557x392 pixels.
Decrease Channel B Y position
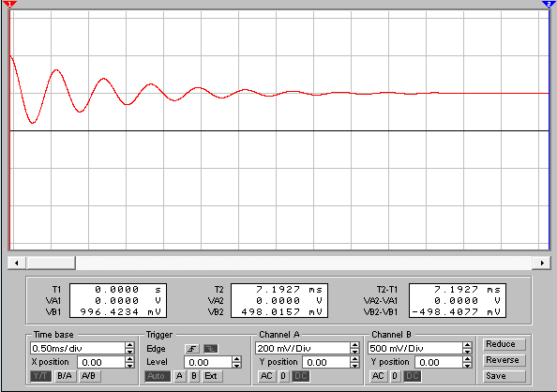tap(468, 366)
